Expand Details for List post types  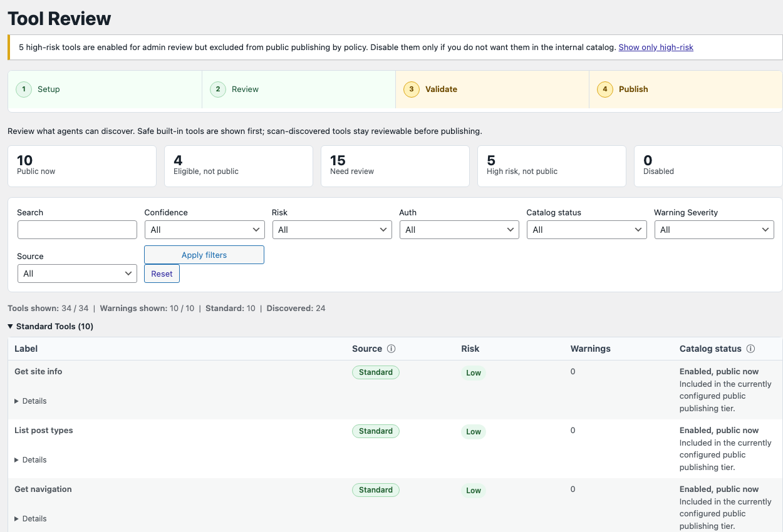[x=31, y=459]
